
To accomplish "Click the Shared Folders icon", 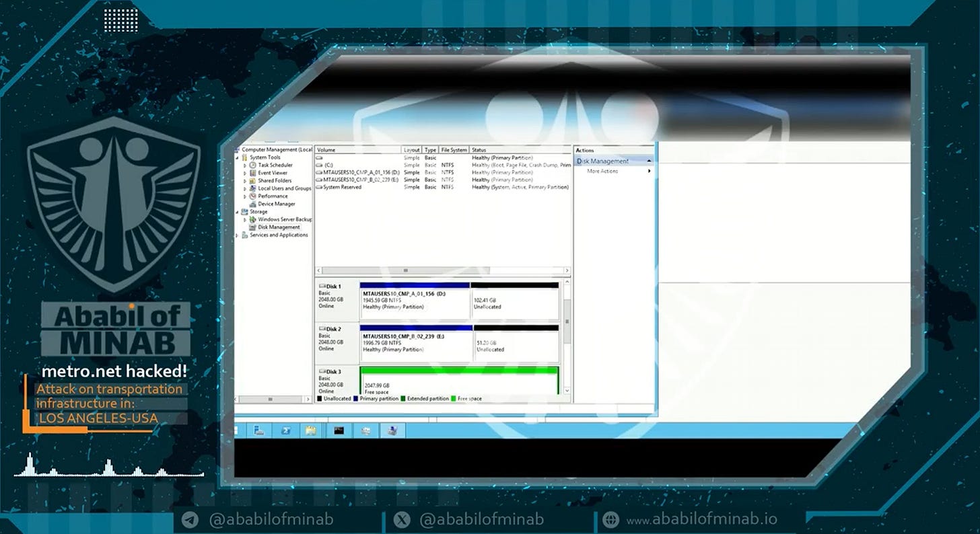I will pyautogui.click(x=253, y=180).
